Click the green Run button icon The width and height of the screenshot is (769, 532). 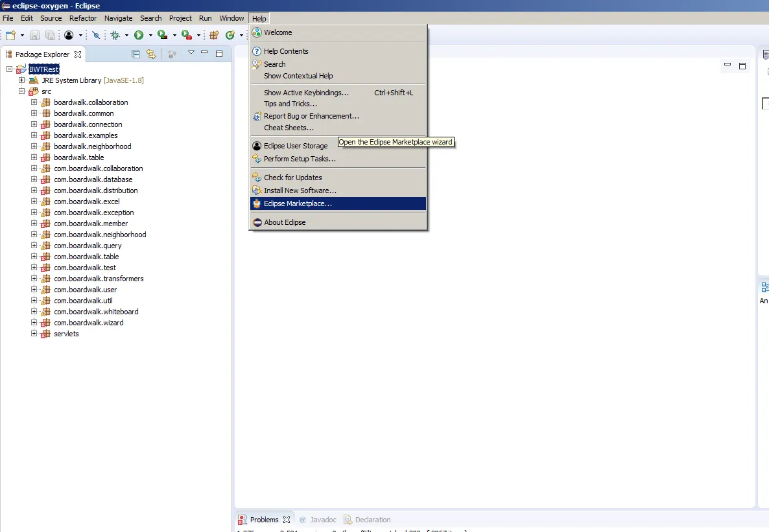point(139,35)
